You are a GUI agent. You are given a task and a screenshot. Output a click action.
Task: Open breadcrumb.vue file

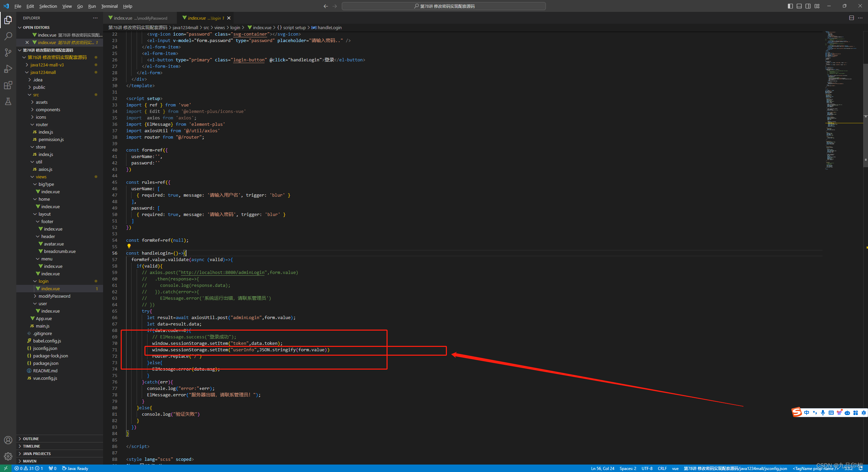(60, 251)
